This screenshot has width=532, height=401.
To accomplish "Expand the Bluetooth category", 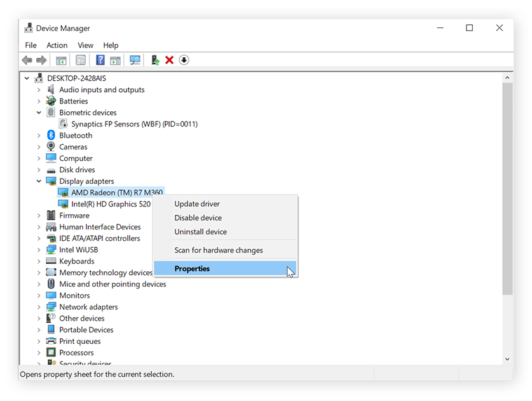I will 39,135.
